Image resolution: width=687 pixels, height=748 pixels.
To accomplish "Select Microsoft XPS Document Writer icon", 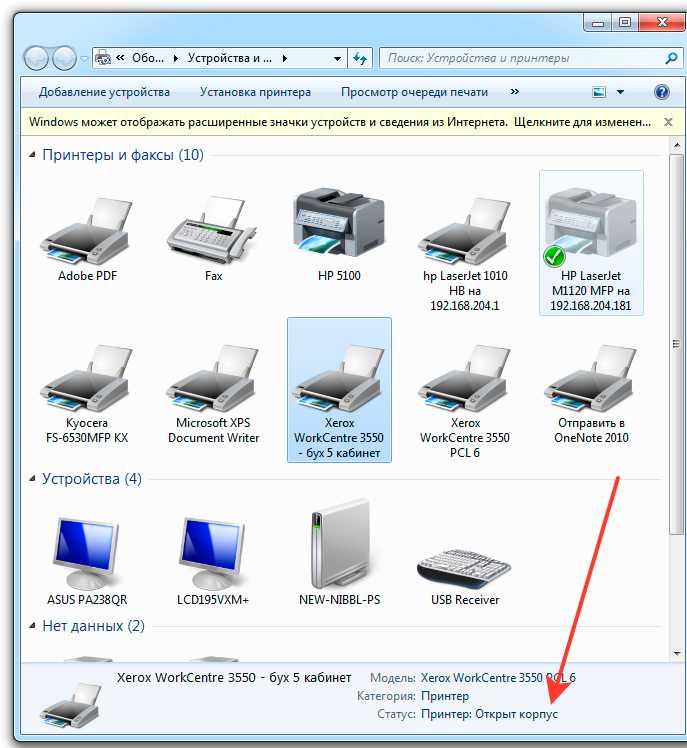I will click(213, 380).
